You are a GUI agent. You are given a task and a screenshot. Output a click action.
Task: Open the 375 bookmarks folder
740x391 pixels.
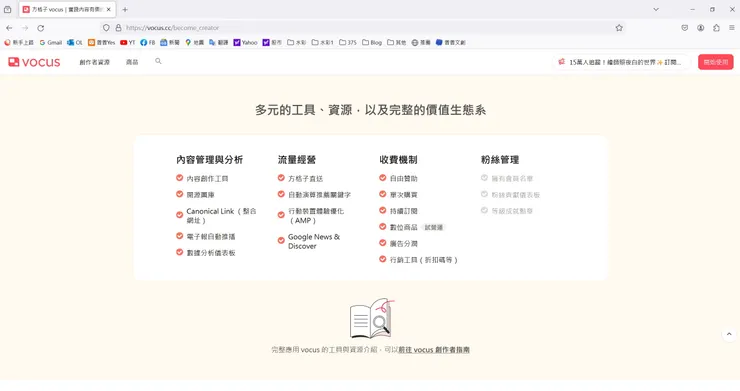pyautogui.click(x=348, y=42)
